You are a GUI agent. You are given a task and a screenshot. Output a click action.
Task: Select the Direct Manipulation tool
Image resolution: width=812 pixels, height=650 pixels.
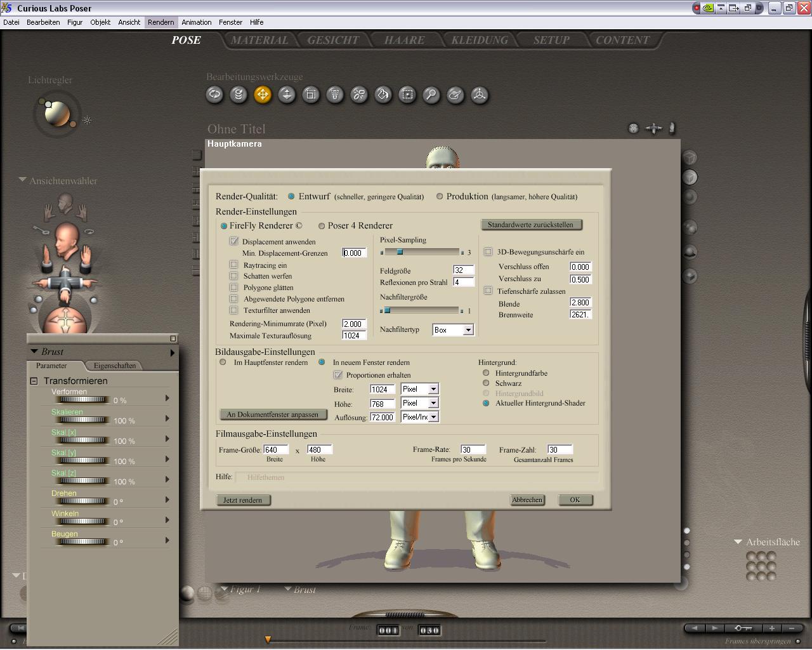tap(480, 95)
